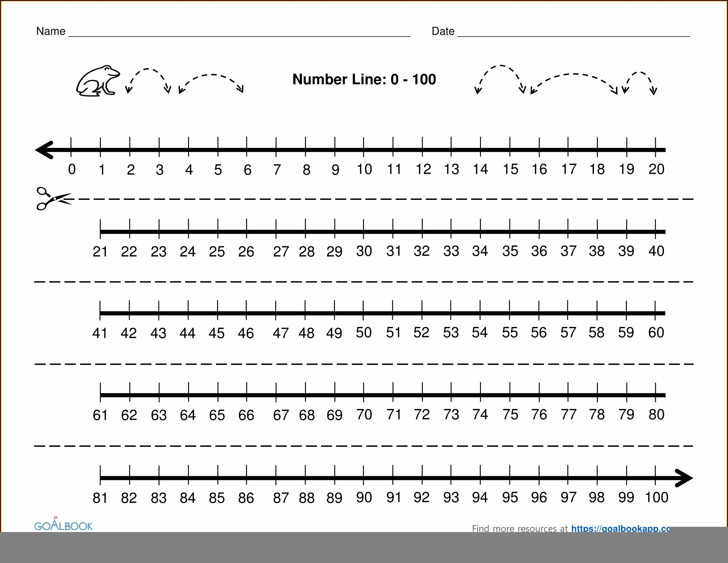Click the number 100 label
This screenshot has width=728, height=563.
(657, 497)
